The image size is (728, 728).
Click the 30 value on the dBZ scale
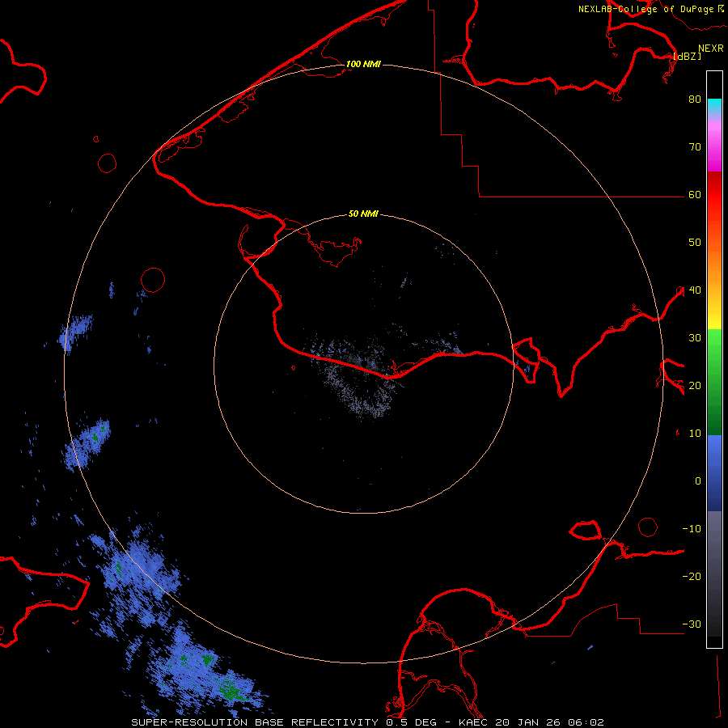(695, 338)
